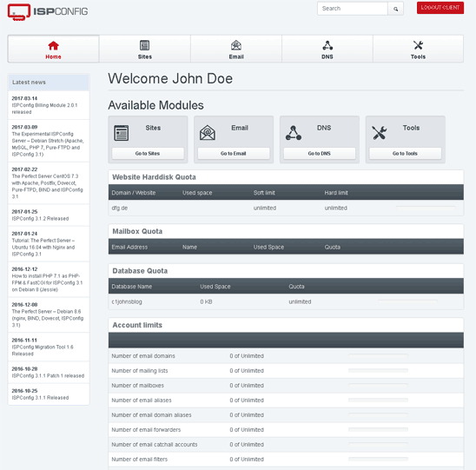Click the Soft limit column header
The height and width of the screenshot is (470, 476).
(264, 193)
